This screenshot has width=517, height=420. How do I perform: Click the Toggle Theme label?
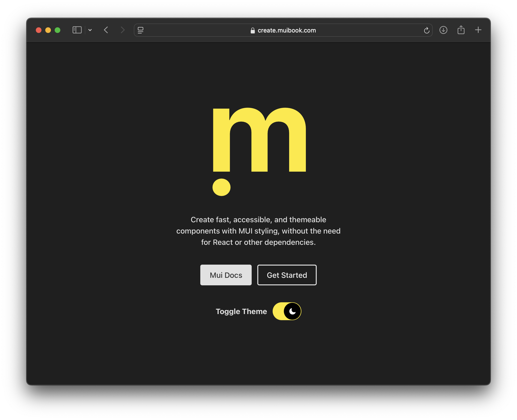tap(241, 311)
